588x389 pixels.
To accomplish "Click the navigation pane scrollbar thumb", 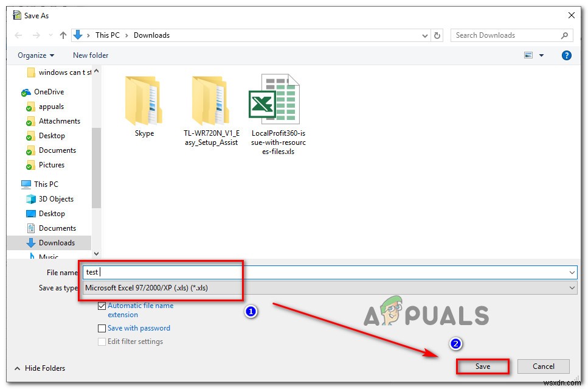I will (96, 168).
